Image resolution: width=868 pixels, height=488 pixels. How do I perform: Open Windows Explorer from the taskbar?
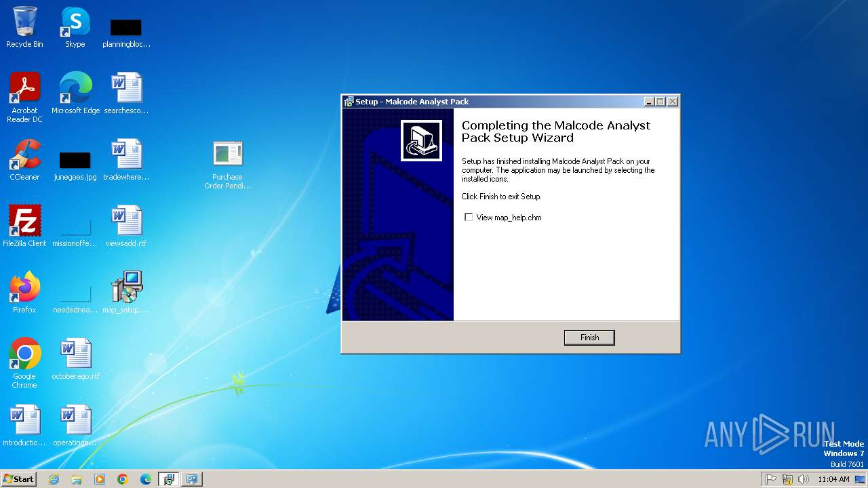point(77,479)
